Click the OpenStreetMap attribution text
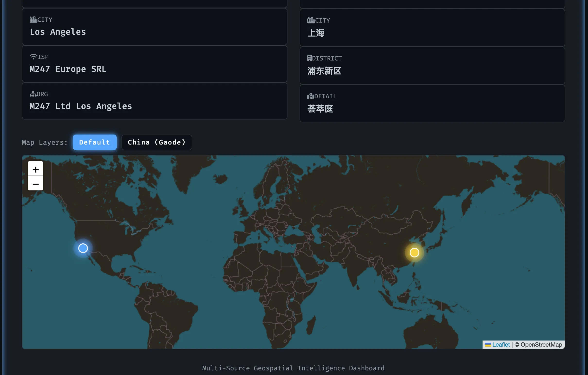 [x=541, y=344]
